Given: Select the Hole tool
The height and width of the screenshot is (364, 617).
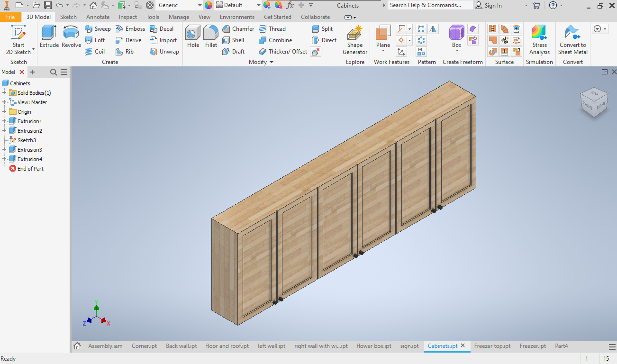Looking at the screenshot, I should 193,37.
